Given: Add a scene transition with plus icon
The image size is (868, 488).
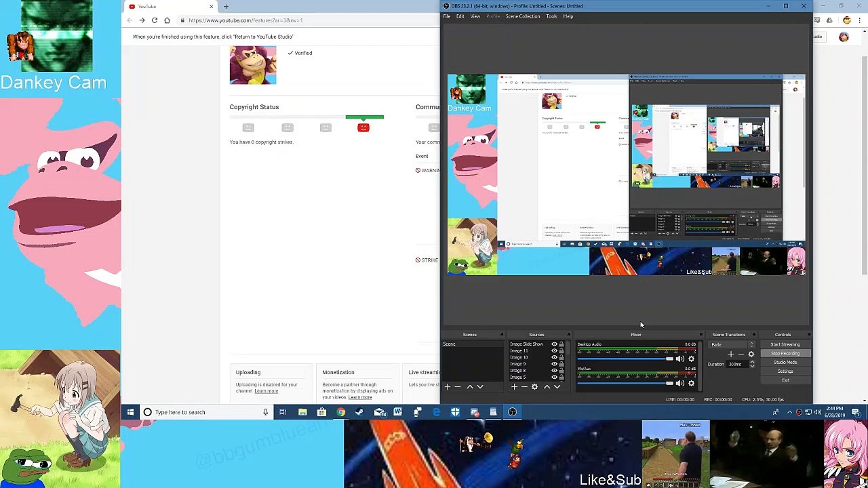Looking at the screenshot, I should point(731,354).
